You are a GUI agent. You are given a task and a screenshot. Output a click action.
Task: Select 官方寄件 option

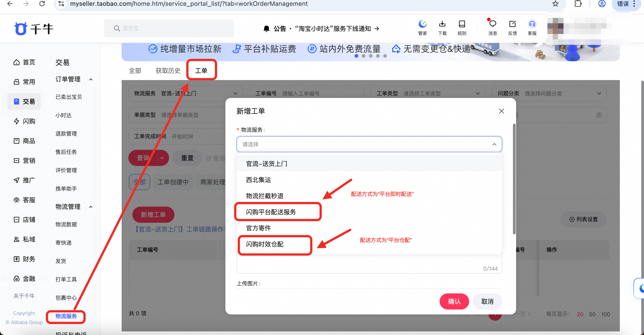(x=369, y=228)
